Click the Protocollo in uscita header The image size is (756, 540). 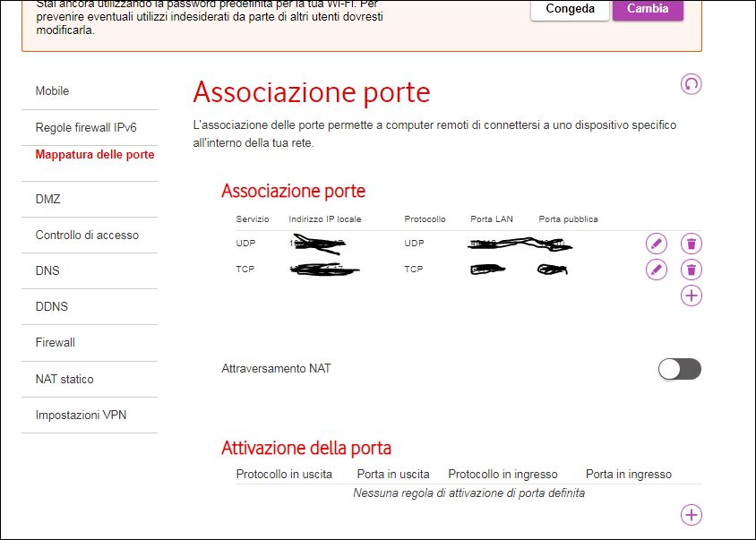284,475
